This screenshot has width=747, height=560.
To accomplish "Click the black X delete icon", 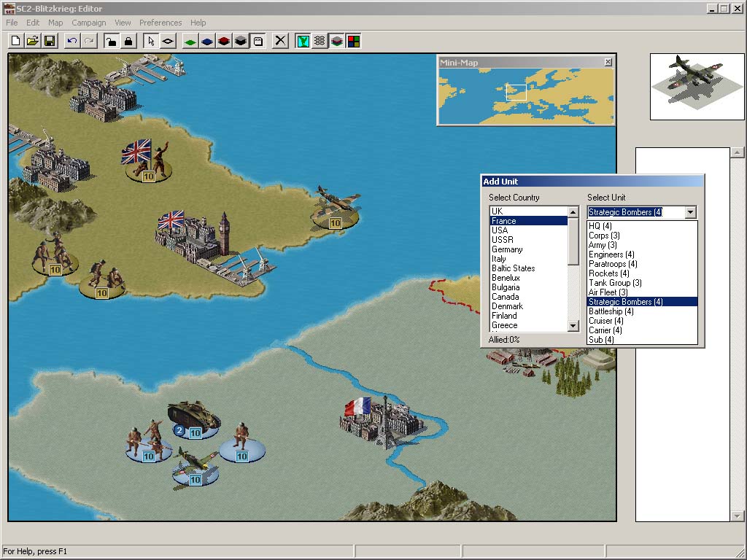I will [280, 41].
